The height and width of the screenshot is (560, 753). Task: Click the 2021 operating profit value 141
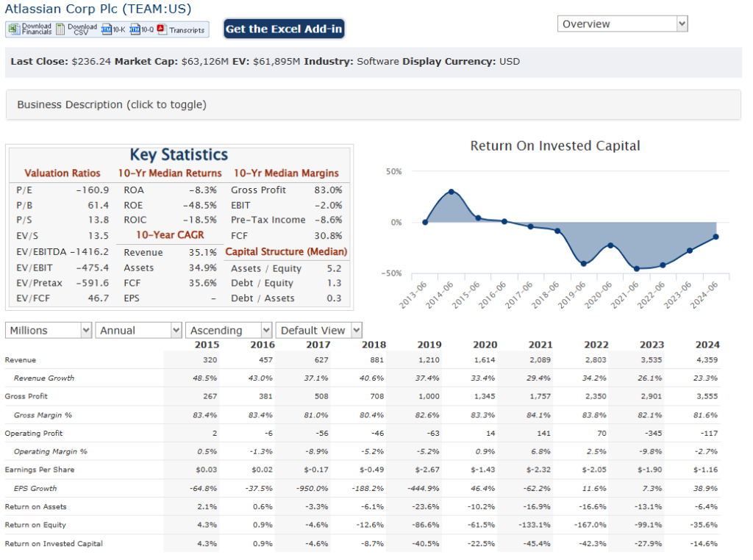[x=543, y=434]
